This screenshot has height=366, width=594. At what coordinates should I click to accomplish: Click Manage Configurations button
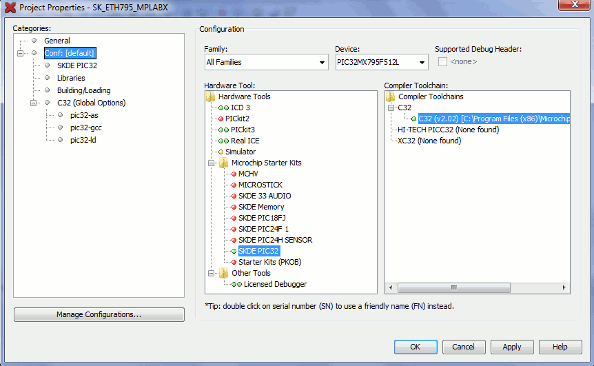pyautogui.click(x=99, y=314)
